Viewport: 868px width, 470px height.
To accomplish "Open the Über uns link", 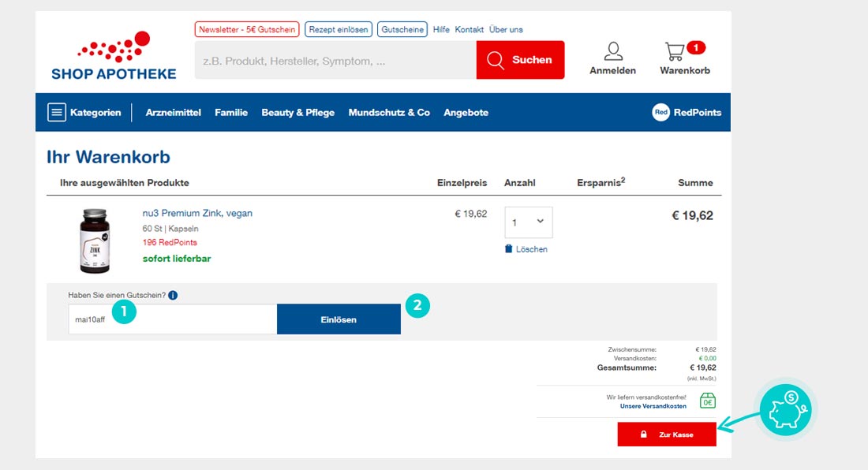I will 506,29.
